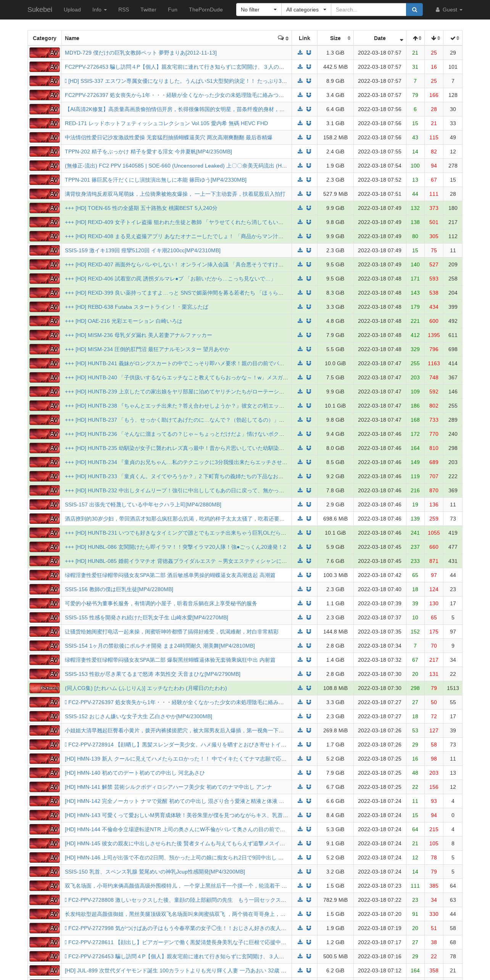Download torrent file for the SSIS-152 row
490x980 pixels.
point(300,716)
